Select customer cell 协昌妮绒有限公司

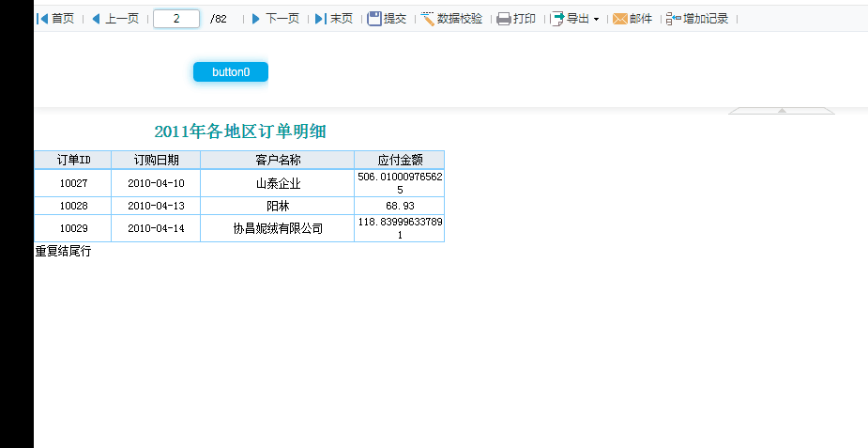[278, 228]
